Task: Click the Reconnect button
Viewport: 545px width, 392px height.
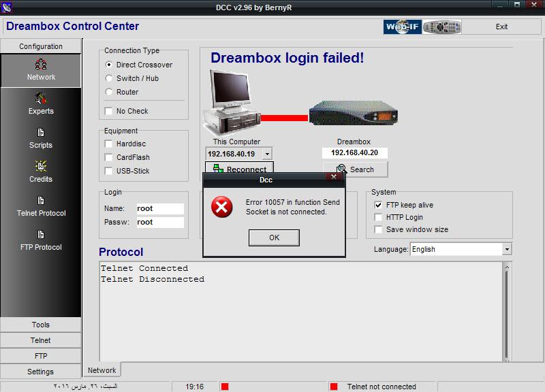Action: tap(239, 167)
